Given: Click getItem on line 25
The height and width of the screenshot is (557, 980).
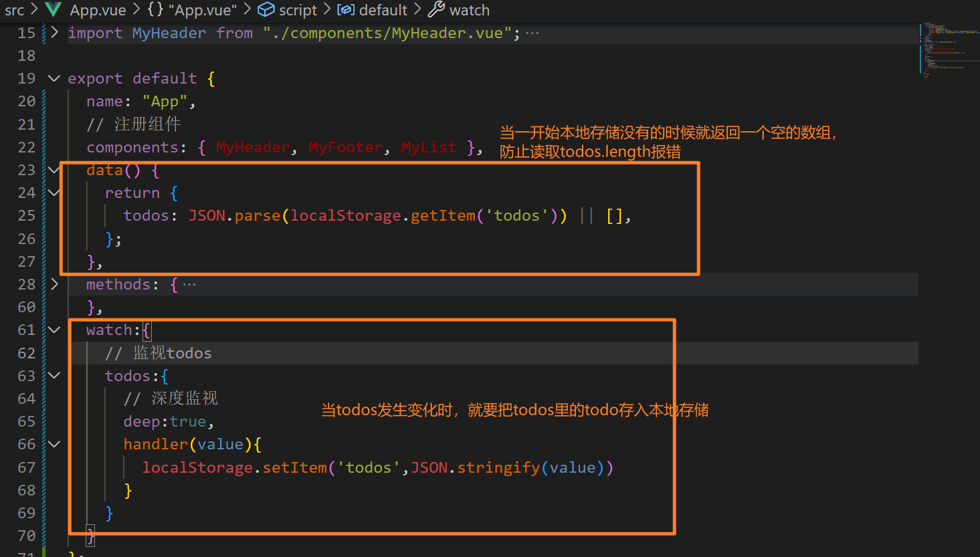Looking at the screenshot, I should 443,215.
